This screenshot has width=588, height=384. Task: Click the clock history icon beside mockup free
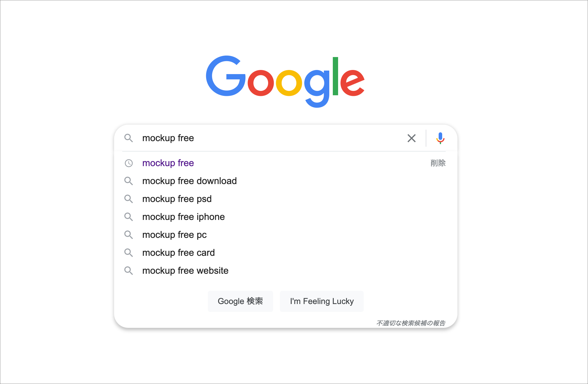click(129, 163)
